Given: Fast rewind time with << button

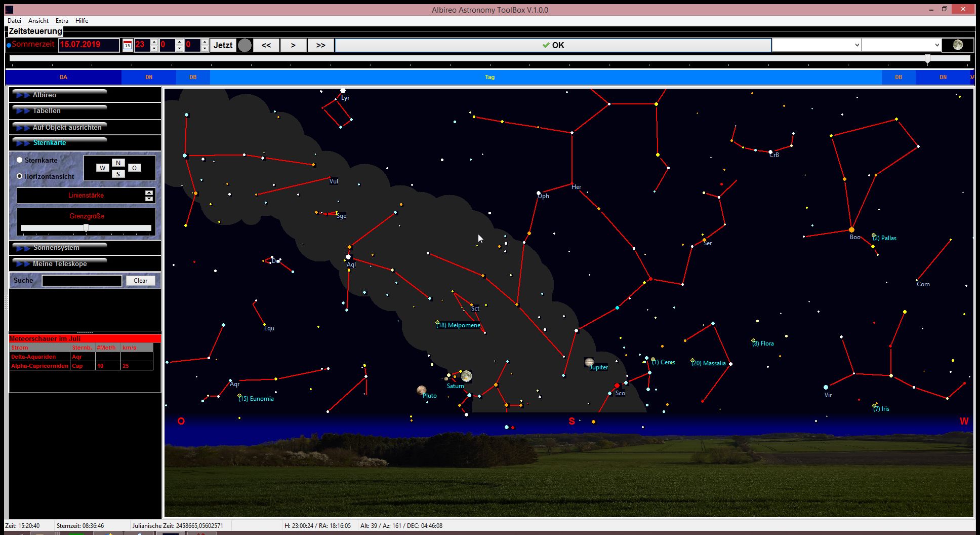Looking at the screenshot, I should pos(266,45).
